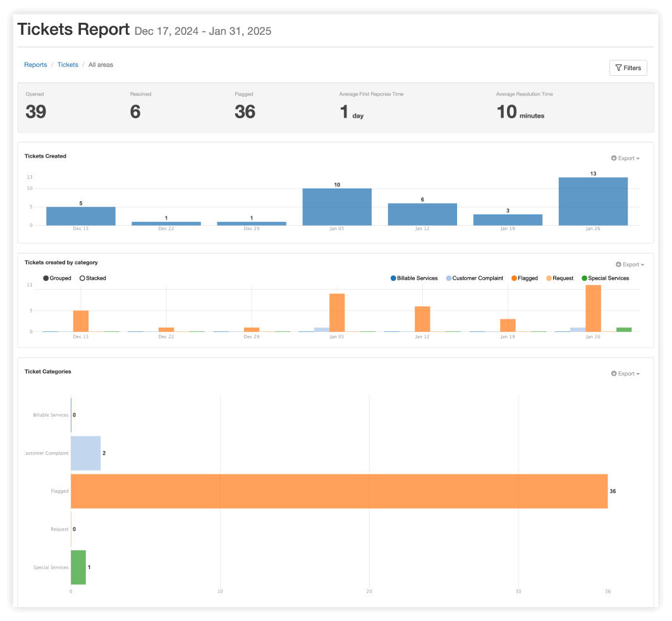
Task: Select the Stacked radio button
Action: (82, 278)
